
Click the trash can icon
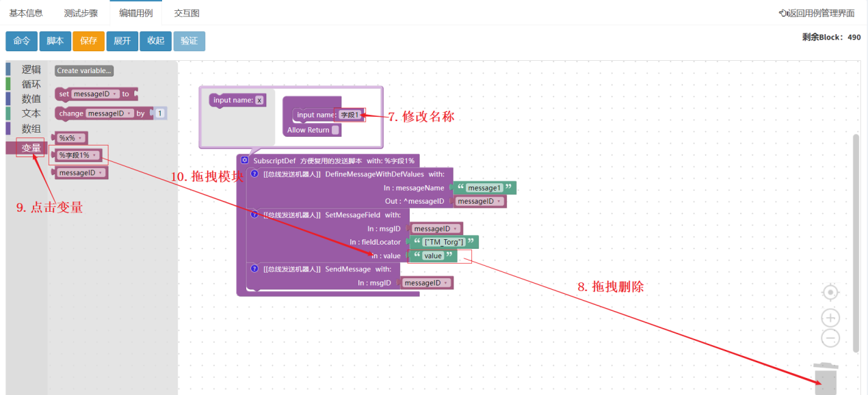(826, 379)
